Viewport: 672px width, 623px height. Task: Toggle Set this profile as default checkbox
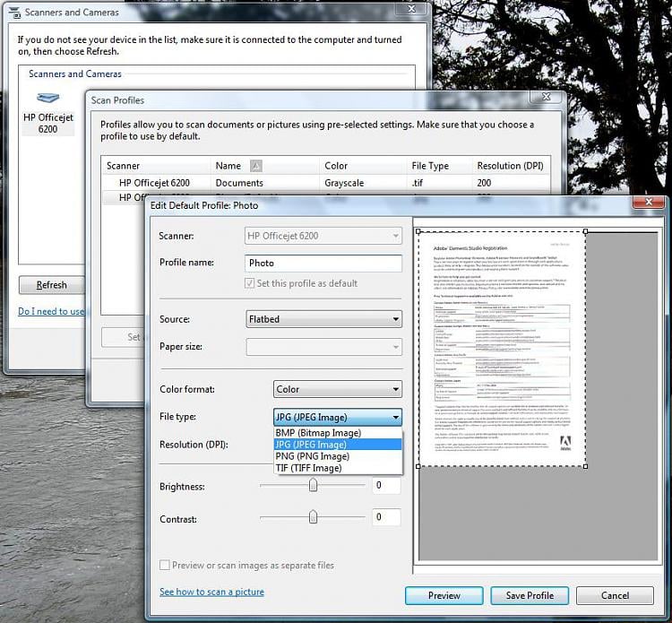point(249,283)
